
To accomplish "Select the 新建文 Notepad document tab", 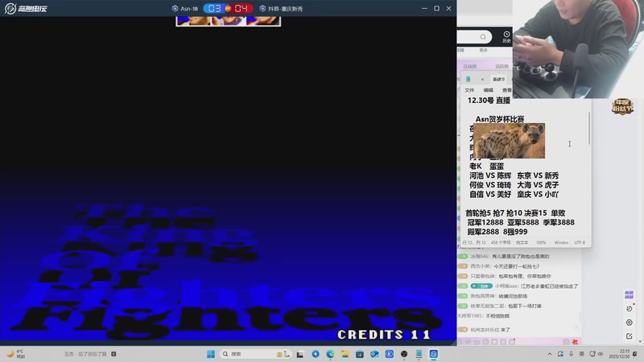I will point(498,79).
